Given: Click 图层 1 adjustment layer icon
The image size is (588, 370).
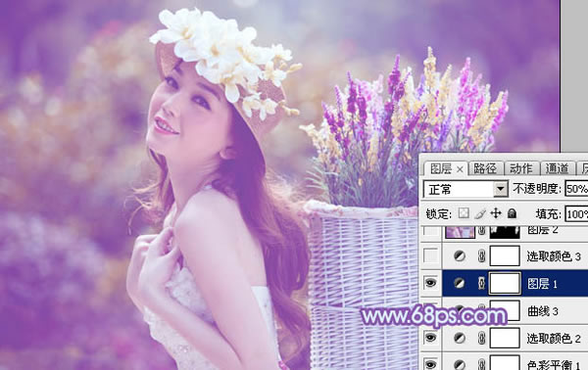Looking at the screenshot, I should (460, 284).
